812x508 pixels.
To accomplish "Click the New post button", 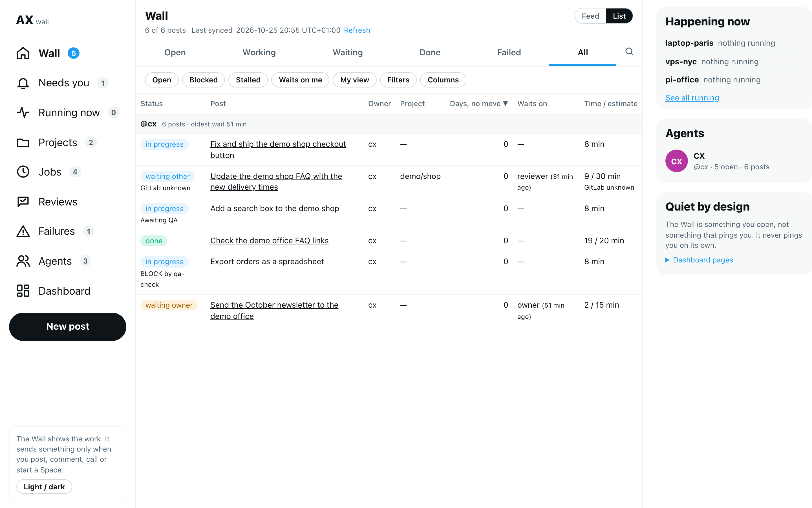I will (x=68, y=327).
